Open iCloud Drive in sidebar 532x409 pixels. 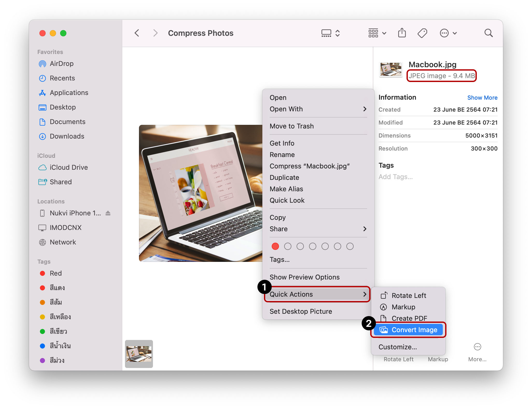click(x=68, y=167)
